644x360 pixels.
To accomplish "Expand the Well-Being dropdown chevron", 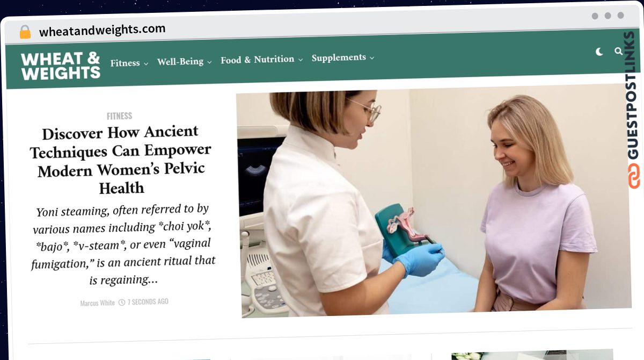I will (x=209, y=62).
